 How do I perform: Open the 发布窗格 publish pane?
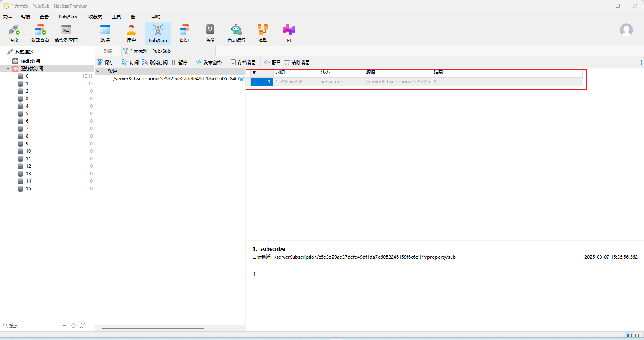(x=209, y=62)
